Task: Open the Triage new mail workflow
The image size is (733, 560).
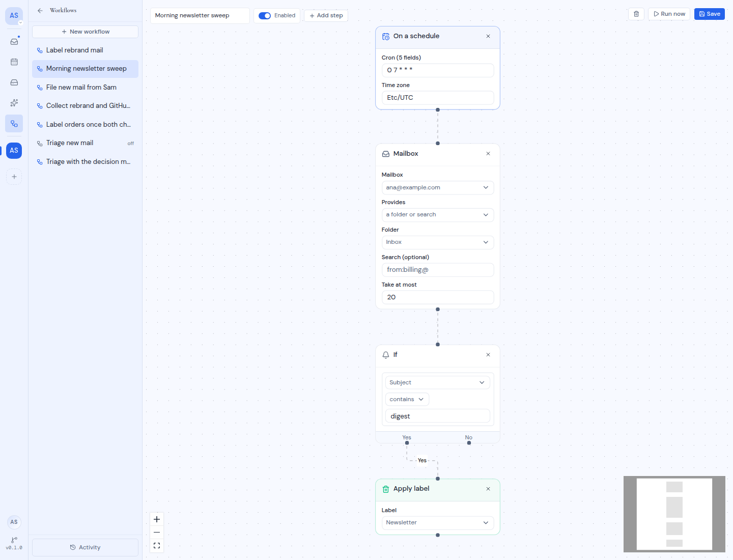Action: coord(85,143)
